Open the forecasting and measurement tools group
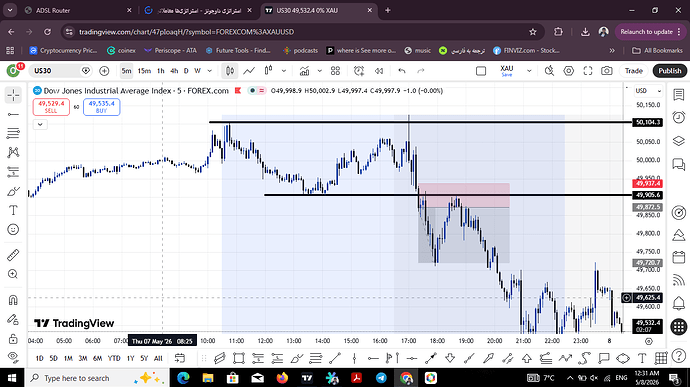 [13, 172]
